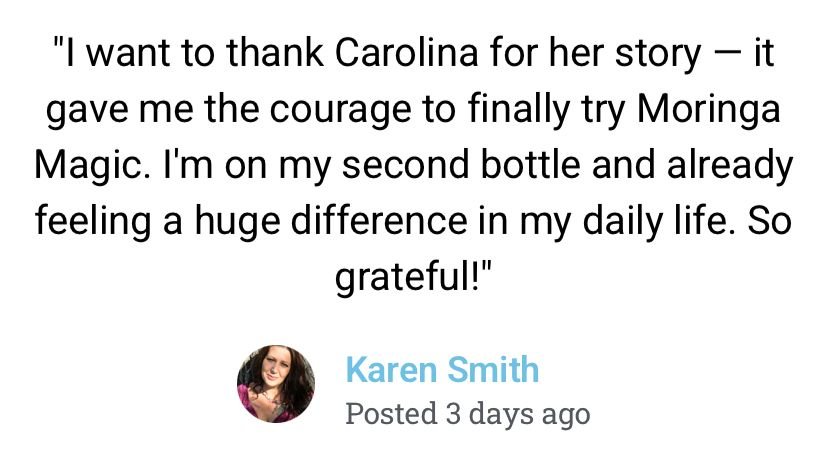Click the Karen Smith name link
This screenshot has height=464, width=828.
point(442,369)
